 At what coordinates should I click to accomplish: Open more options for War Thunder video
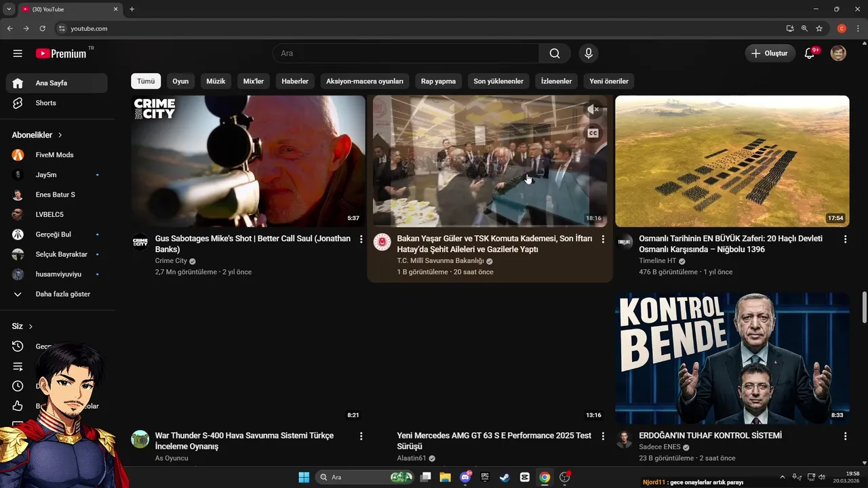tap(361, 436)
